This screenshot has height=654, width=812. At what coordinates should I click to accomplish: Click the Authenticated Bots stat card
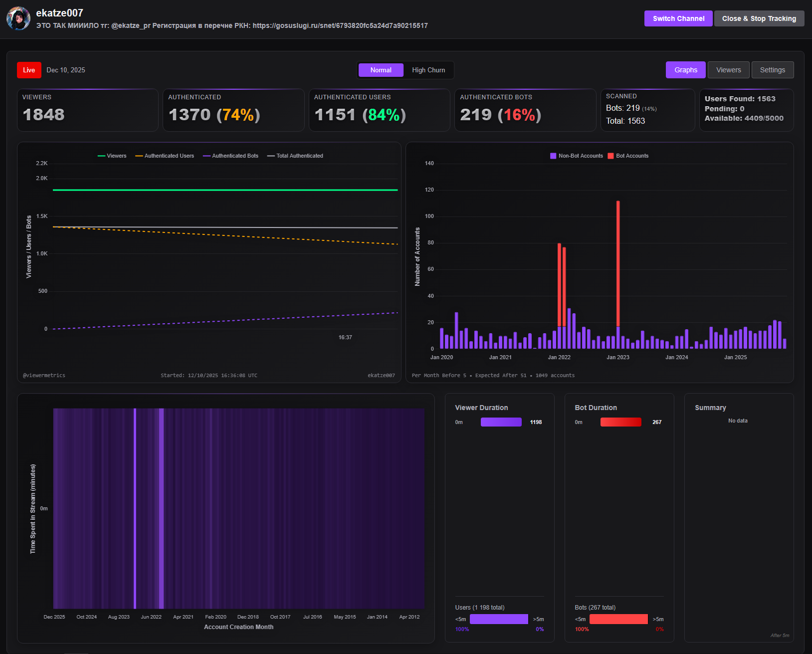point(525,110)
